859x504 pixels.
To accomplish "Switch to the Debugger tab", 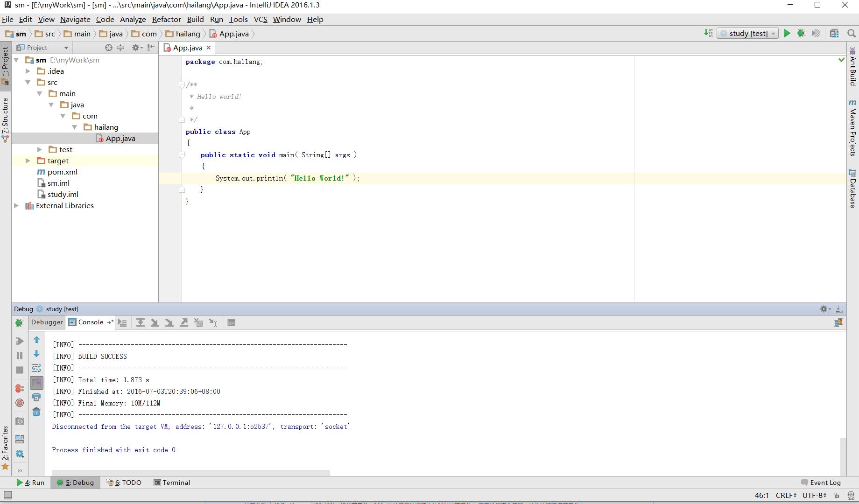I will coord(47,322).
